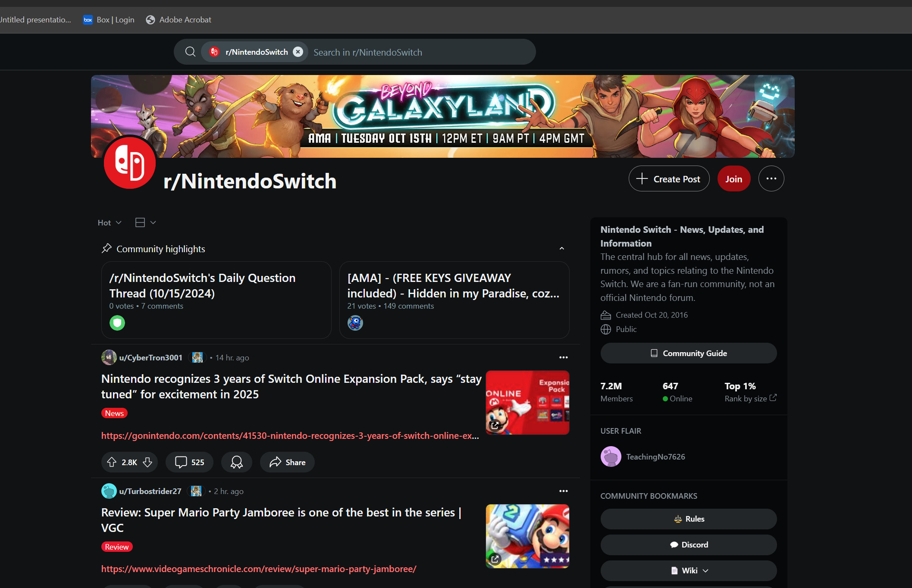Open the Daily Question Thread highlight

pyautogui.click(x=216, y=300)
